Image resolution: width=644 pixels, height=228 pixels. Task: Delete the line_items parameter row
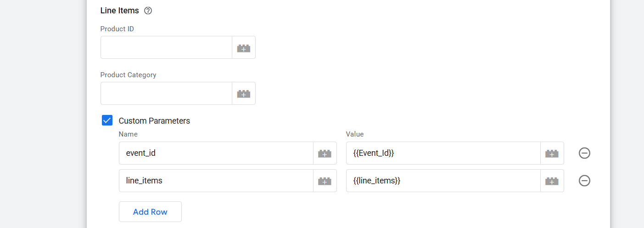(584, 181)
